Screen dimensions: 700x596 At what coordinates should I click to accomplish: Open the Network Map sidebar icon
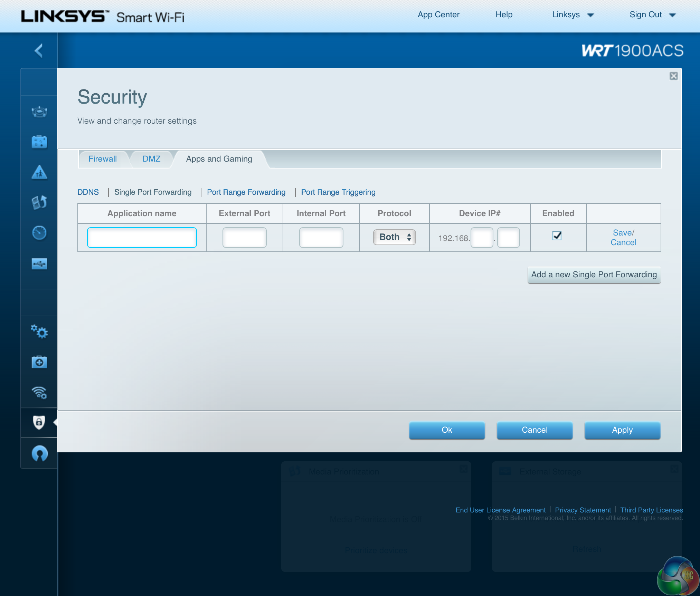pyautogui.click(x=39, y=112)
